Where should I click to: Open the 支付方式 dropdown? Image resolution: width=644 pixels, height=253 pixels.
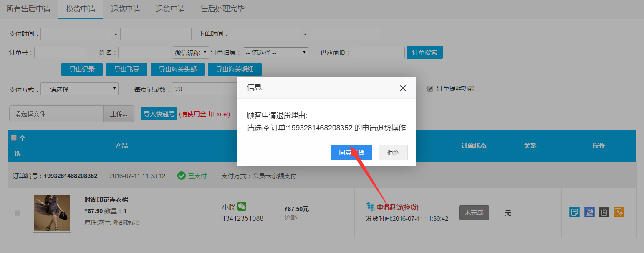coord(80,89)
